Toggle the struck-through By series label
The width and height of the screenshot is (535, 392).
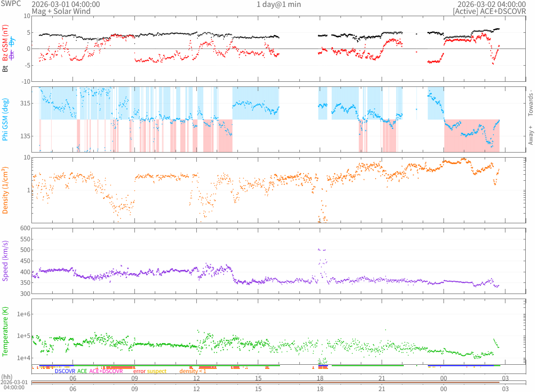click(x=12, y=42)
